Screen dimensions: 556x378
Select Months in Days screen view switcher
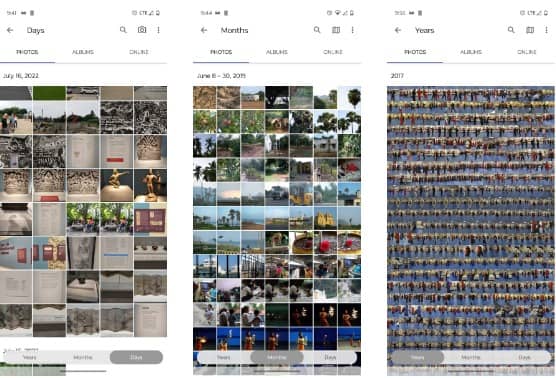(83, 357)
